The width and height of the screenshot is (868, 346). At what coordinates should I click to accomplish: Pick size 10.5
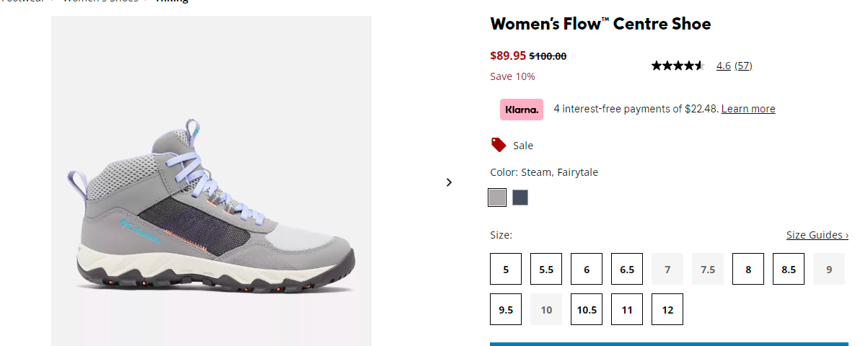pyautogui.click(x=587, y=309)
